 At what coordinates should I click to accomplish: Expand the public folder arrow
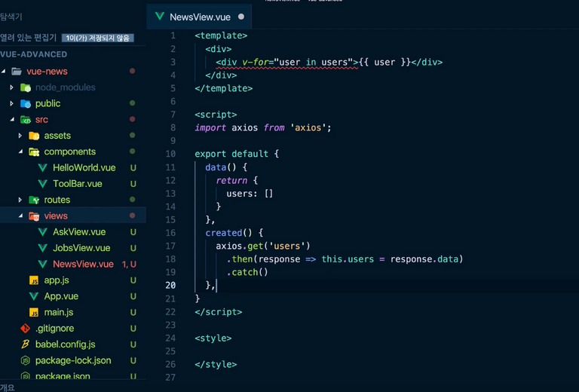pos(12,104)
